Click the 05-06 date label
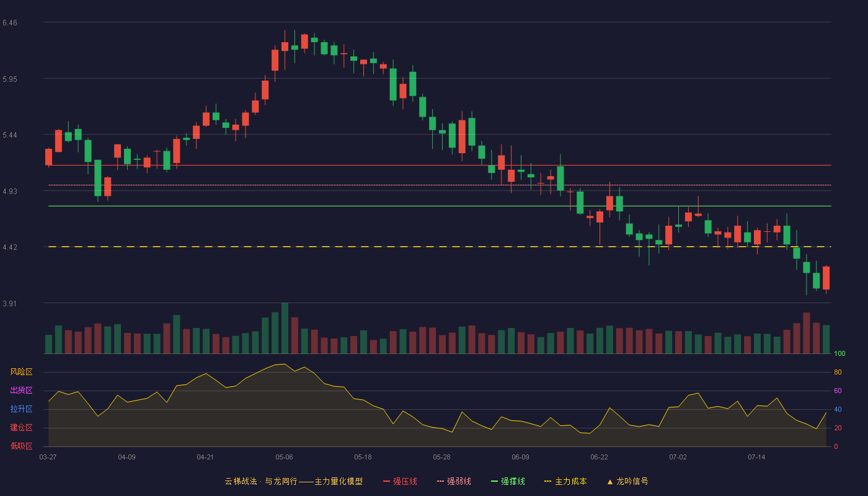Screen dimensions: 868x496 pos(284,457)
